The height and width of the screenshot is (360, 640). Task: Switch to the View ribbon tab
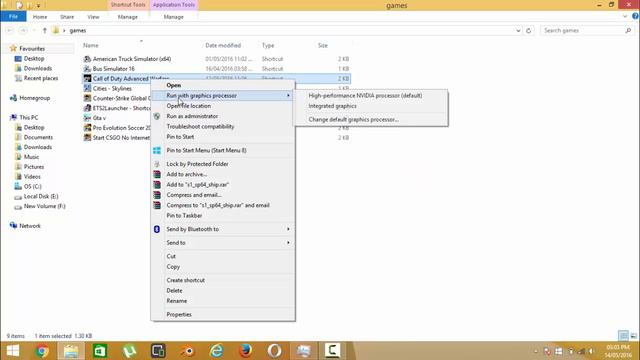point(93,17)
